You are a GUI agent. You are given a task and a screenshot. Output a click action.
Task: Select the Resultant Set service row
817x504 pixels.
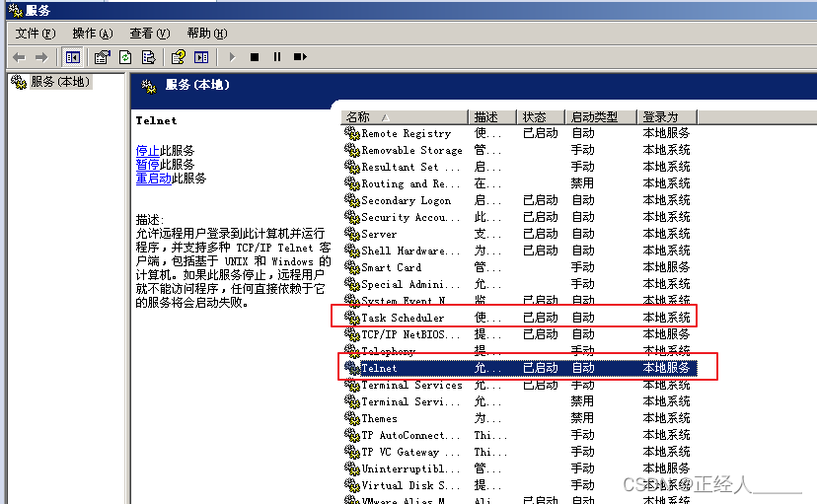click(519, 167)
